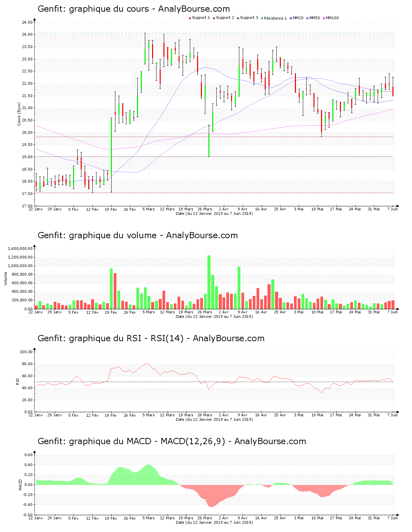The height and width of the screenshot is (532, 412).
Task: Click the 80.00 RSI axis value
Action: click(27, 364)
